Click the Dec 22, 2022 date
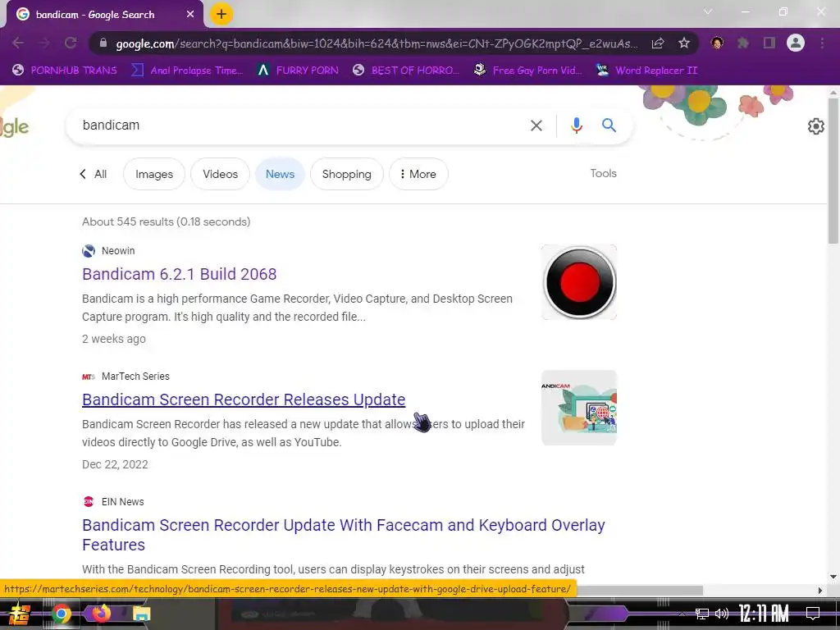 point(115,464)
